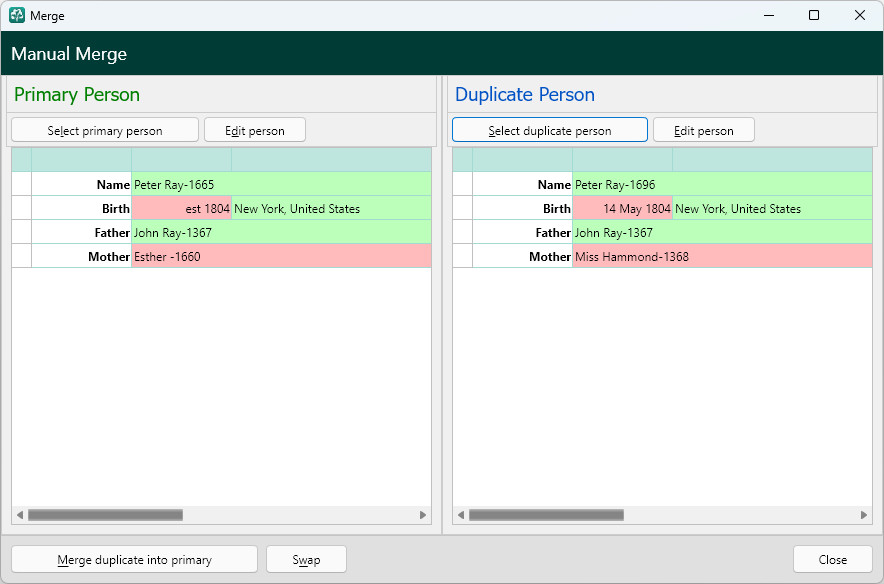
Task: Click the duplicate panel Name label
Action: click(554, 184)
